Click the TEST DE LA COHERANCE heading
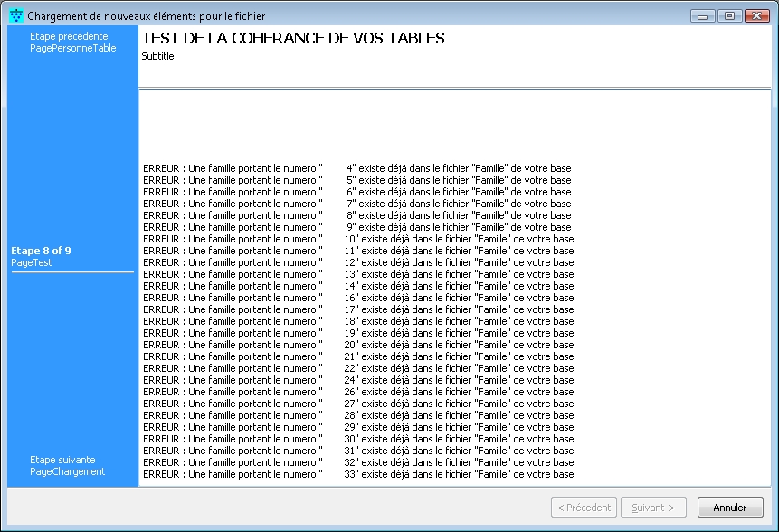The height and width of the screenshot is (532, 779). point(293,39)
